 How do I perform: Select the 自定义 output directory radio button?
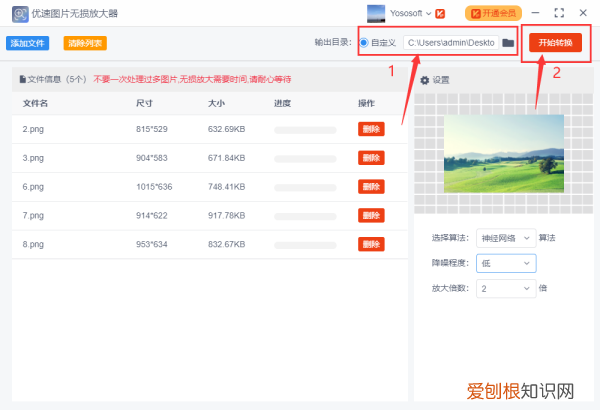364,42
